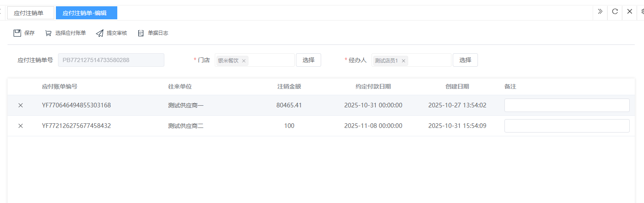Delete row for 测试供应商二 bill

[21, 126]
